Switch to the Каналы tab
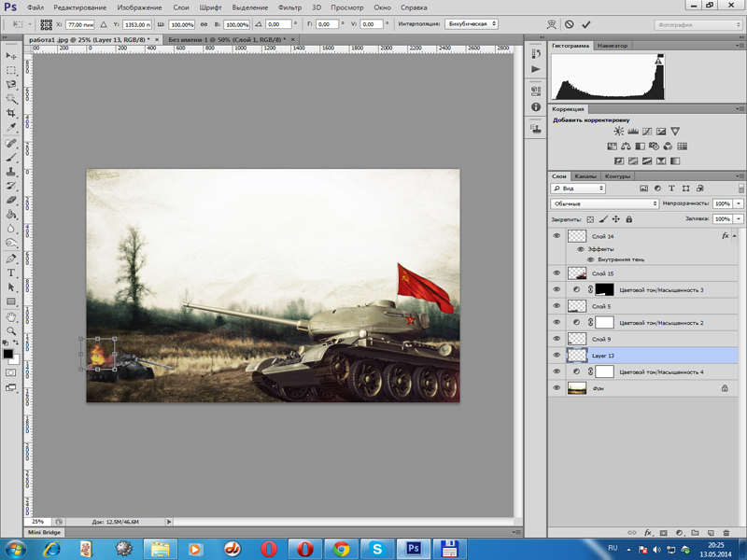The height and width of the screenshot is (560, 747). (x=585, y=176)
